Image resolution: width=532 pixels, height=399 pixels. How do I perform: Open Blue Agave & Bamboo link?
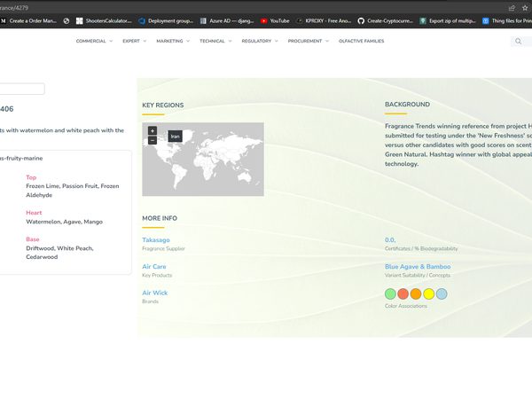tap(418, 266)
